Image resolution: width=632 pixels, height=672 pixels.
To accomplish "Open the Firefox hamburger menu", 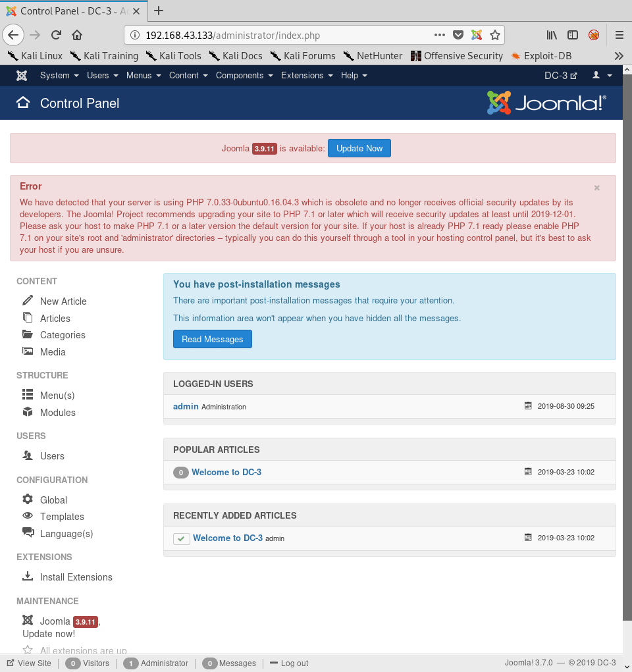I will (619, 35).
